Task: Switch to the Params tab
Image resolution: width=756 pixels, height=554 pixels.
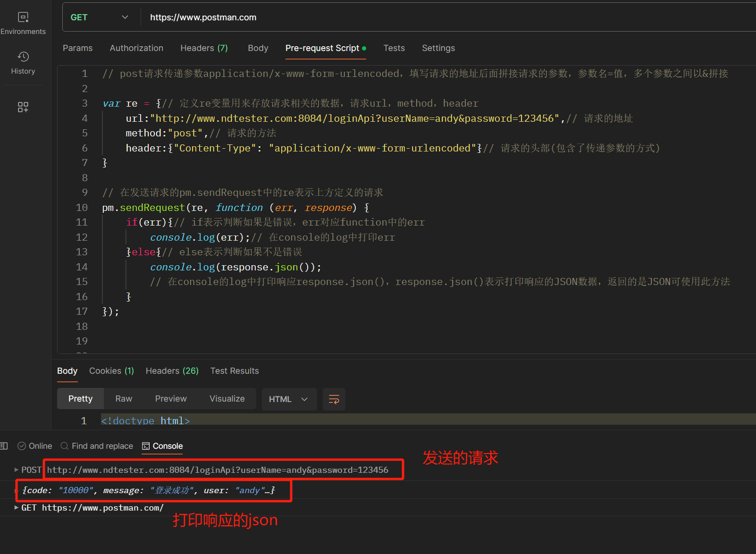Action: point(77,48)
